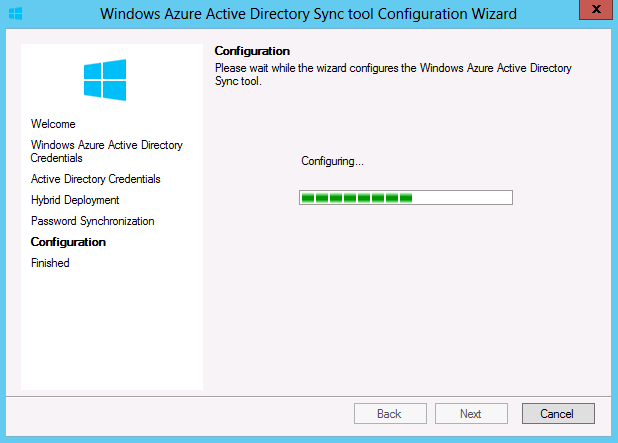Image resolution: width=618 pixels, height=443 pixels.
Task: Click the Cancel button
Action: (x=558, y=413)
